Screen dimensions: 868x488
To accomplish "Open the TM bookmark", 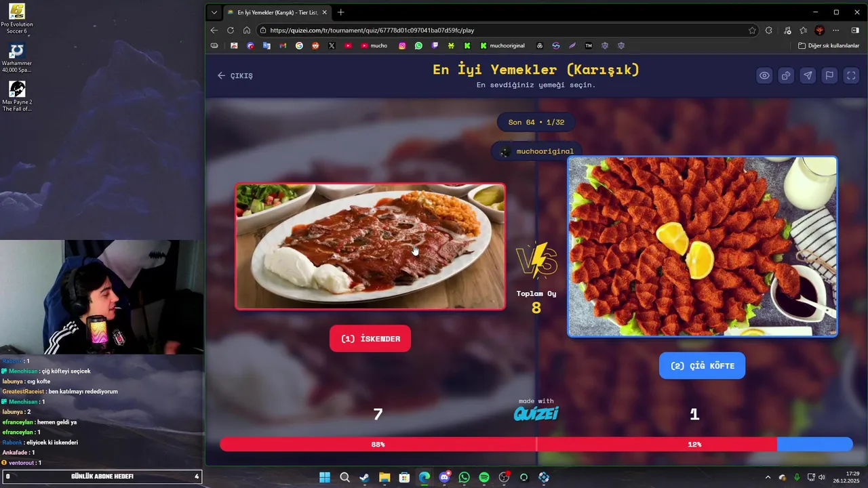I will pyautogui.click(x=589, y=46).
